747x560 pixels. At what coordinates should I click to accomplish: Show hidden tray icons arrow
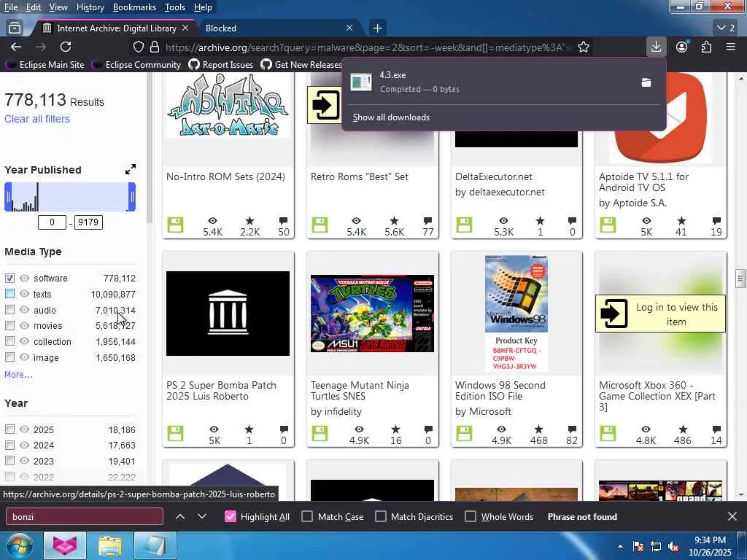pyautogui.click(x=620, y=547)
